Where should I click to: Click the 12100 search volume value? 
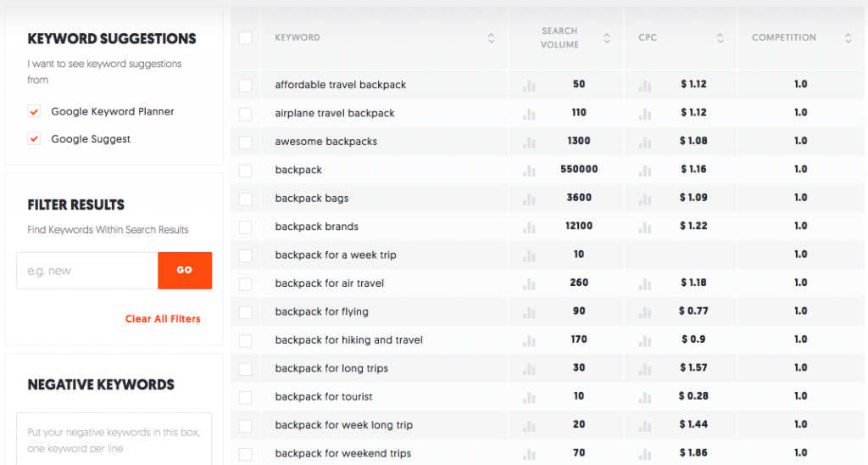click(x=579, y=226)
